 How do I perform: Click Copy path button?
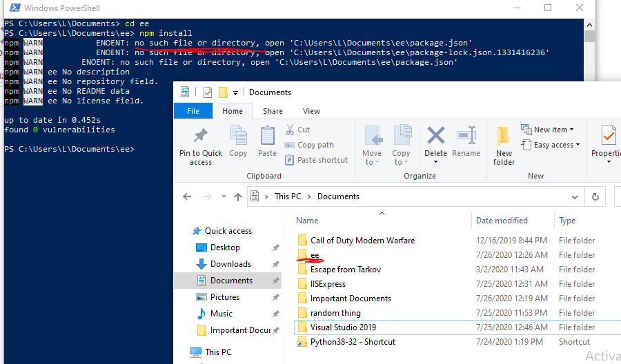point(315,145)
